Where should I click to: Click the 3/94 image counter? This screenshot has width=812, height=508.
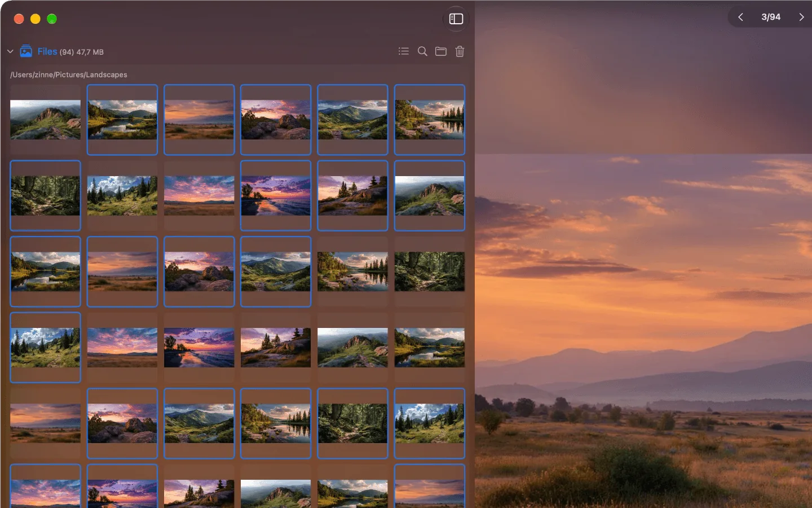[x=771, y=17]
